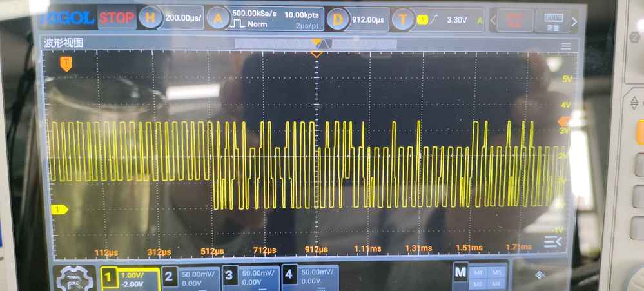Tap the mute speaker icon at bottom right
Screen dimensions: 644x291
[541, 275]
